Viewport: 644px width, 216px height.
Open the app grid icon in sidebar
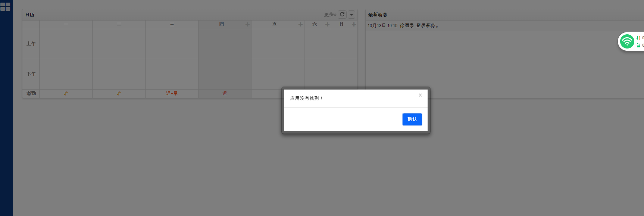point(5,7)
